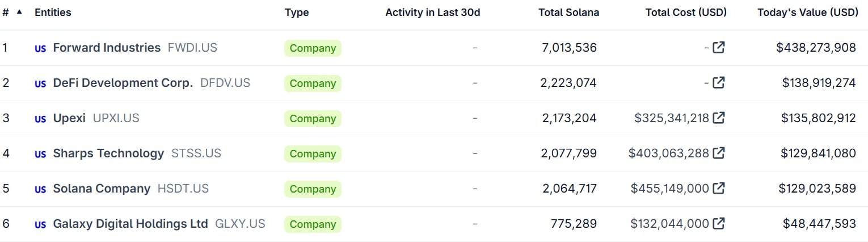The image size is (868, 242).
Task: Open the Sharps Technology entity link
Action: (x=108, y=153)
